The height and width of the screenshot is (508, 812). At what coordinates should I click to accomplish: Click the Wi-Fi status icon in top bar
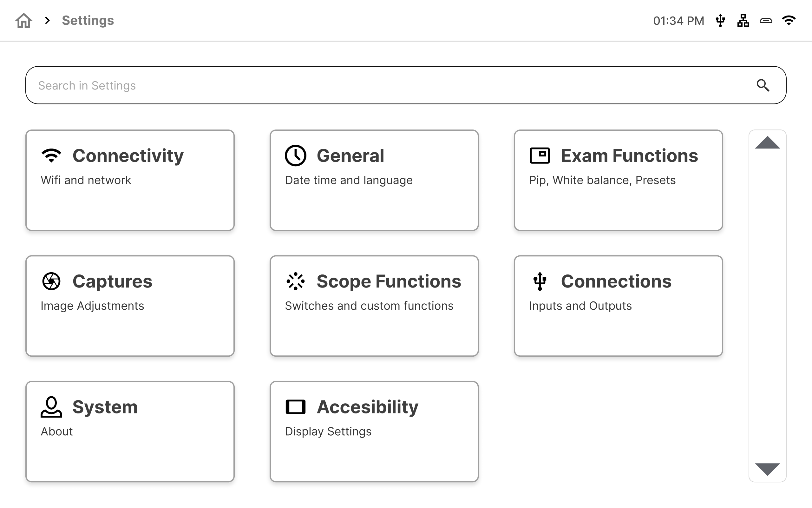[x=789, y=20]
